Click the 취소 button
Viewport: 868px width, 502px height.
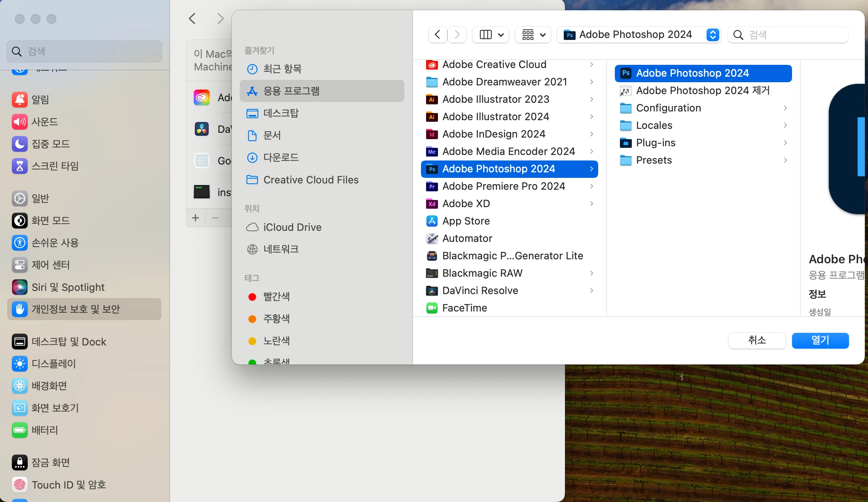pyautogui.click(x=757, y=340)
